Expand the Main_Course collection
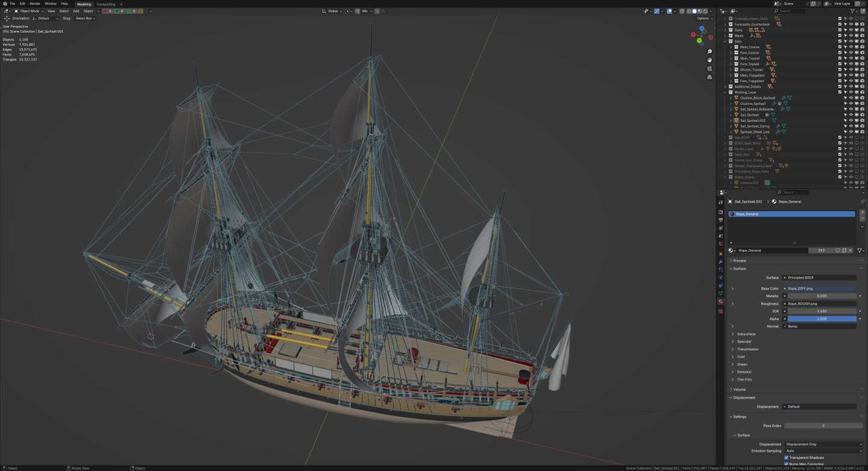 (731, 47)
